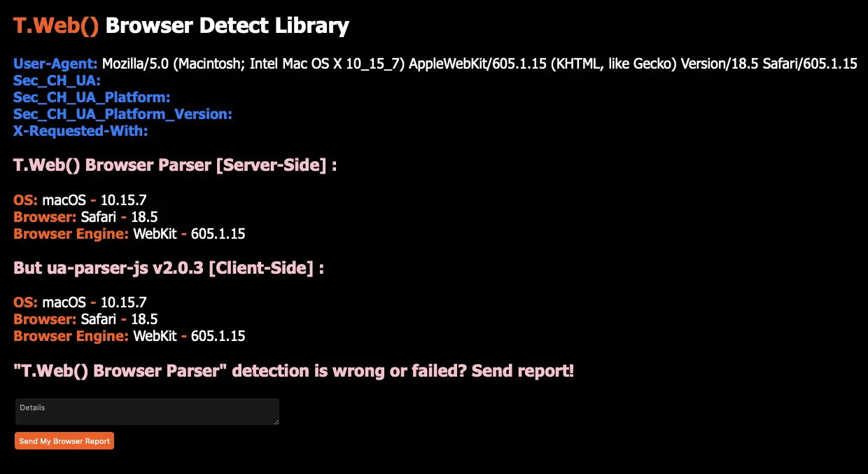Click the Browser Detect Library heading
Viewport: 868px width, 474px height.
point(227,26)
